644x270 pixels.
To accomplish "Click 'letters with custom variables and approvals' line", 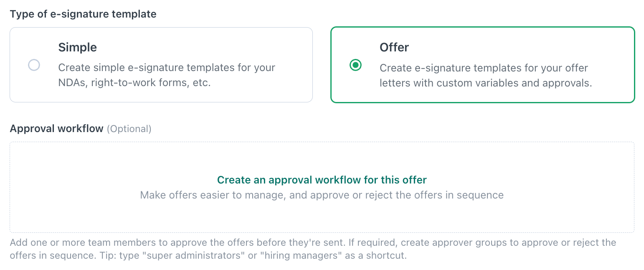I will pyautogui.click(x=485, y=83).
